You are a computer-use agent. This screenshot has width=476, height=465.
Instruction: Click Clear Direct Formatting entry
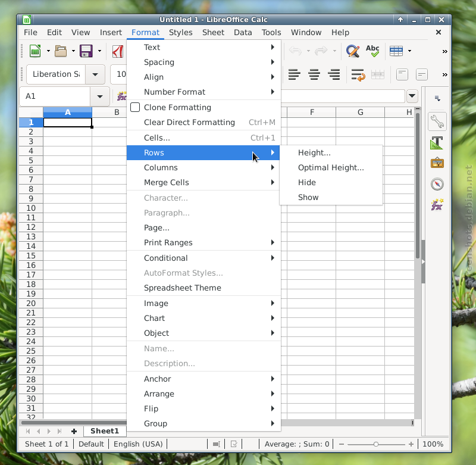pyautogui.click(x=203, y=123)
